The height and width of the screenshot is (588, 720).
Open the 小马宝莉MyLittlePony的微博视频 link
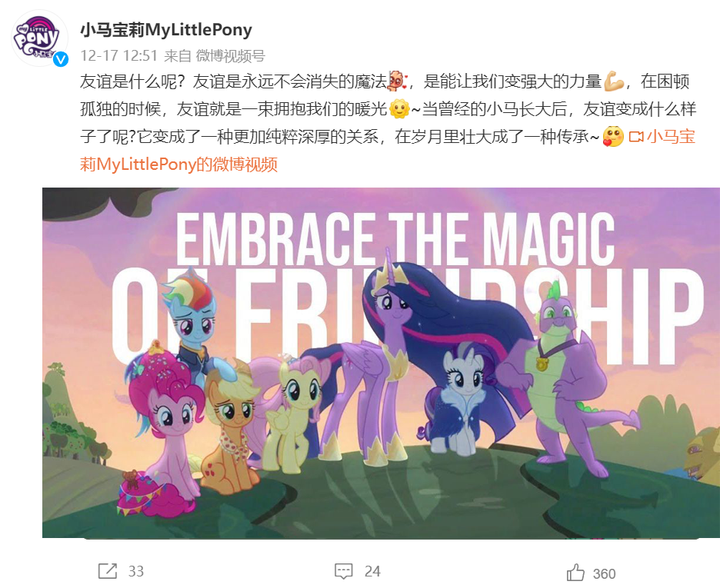[388, 151]
